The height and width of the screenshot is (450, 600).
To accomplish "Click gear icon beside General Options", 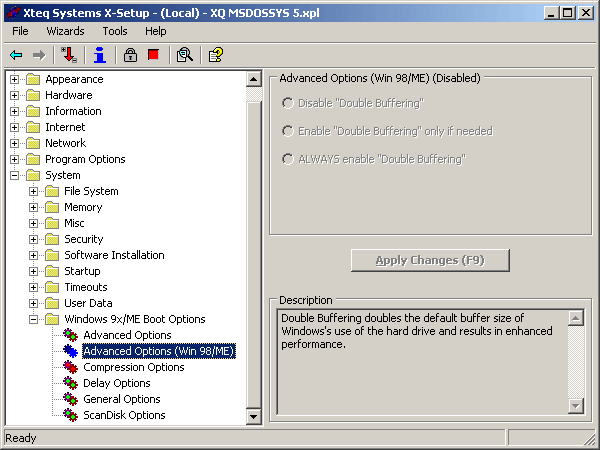I will [70, 399].
